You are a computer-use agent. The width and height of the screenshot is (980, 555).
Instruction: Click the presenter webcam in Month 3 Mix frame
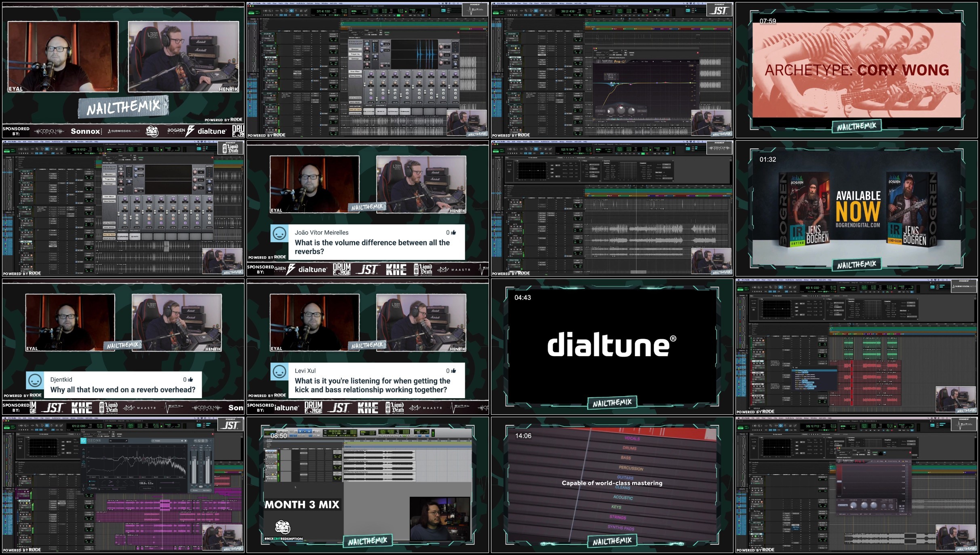point(440,519)
